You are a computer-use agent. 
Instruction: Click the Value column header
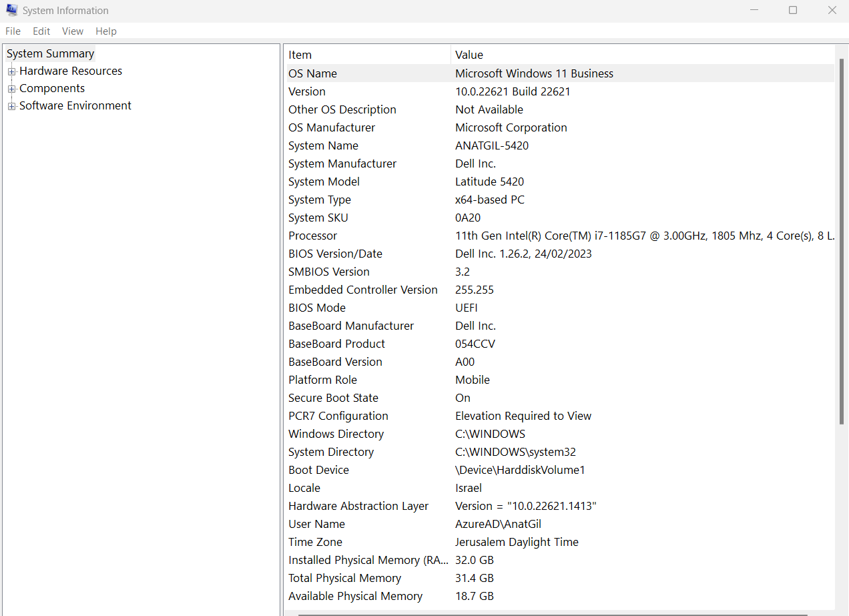point(643,55)
